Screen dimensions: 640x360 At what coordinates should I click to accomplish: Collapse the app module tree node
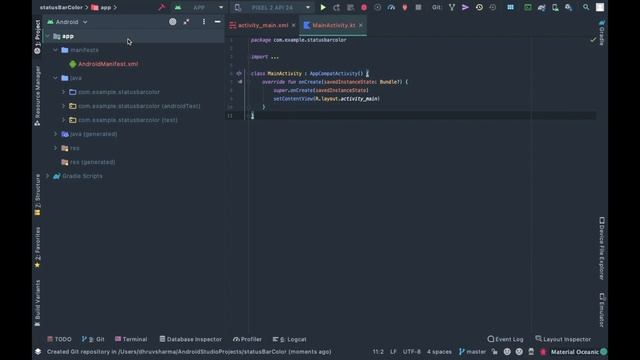tap(47, 36)
